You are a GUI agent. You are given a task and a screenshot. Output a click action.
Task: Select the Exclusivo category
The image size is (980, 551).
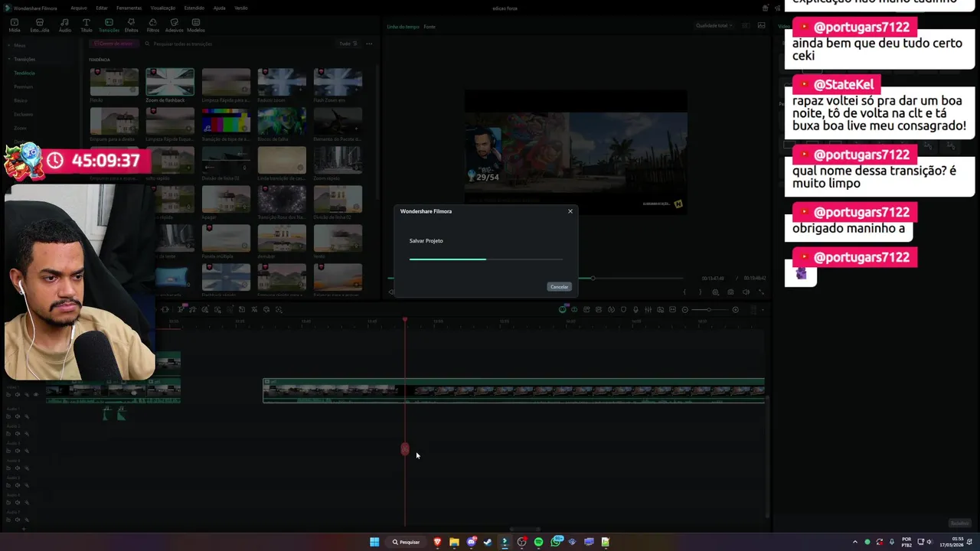pos(23,114)
